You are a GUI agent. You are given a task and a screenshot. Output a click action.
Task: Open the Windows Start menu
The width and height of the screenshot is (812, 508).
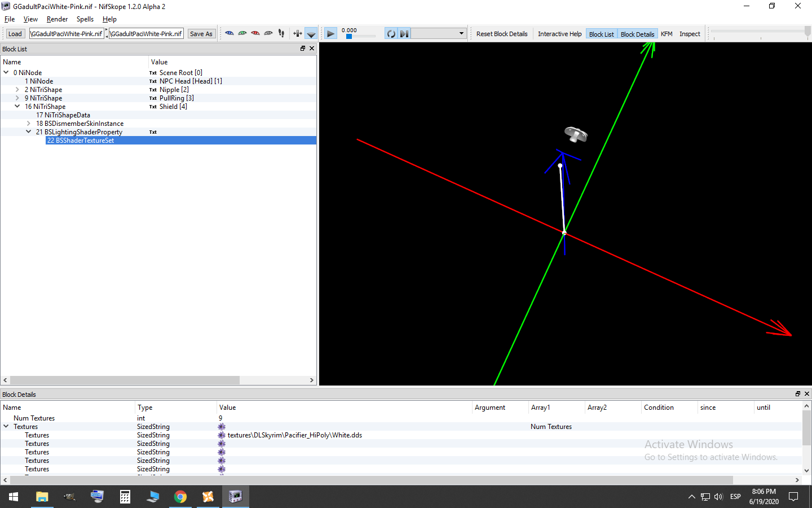tap(14, 497)
